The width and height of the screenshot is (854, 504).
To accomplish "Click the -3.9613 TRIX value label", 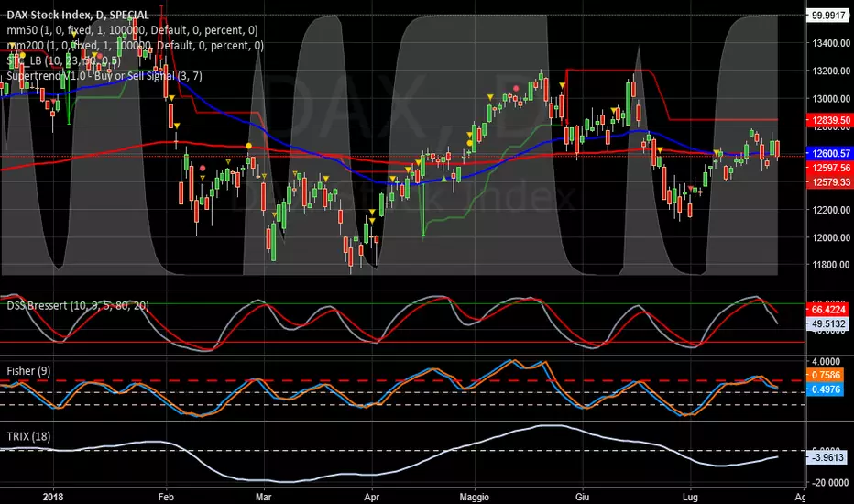I will (827, 457).
